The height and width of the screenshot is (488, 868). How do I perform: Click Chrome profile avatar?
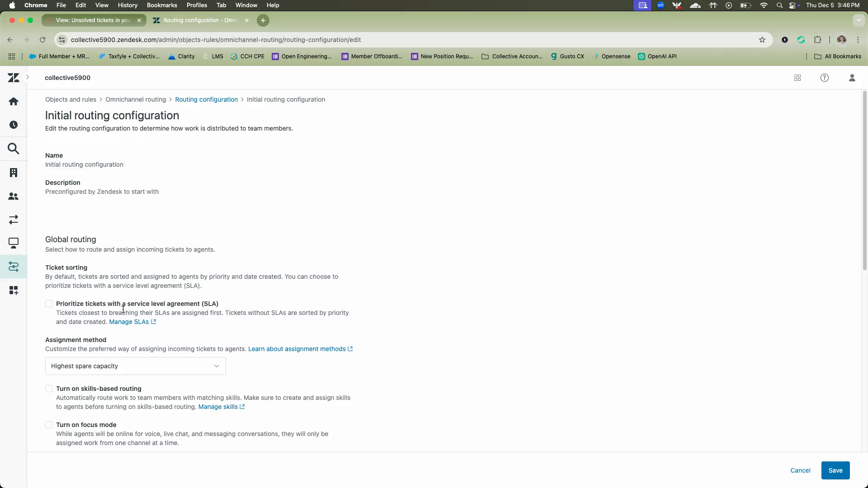[842, 40]
